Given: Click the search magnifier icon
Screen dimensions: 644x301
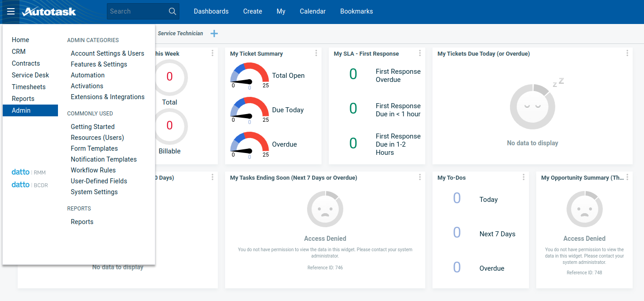Looking at the screenshot, I should click(x=172, y=11).
